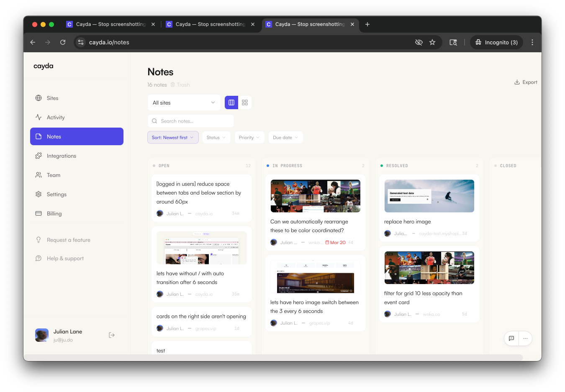The image size is (565, 392).
Task: Switch to board column view
Action: tap(231, 102)
